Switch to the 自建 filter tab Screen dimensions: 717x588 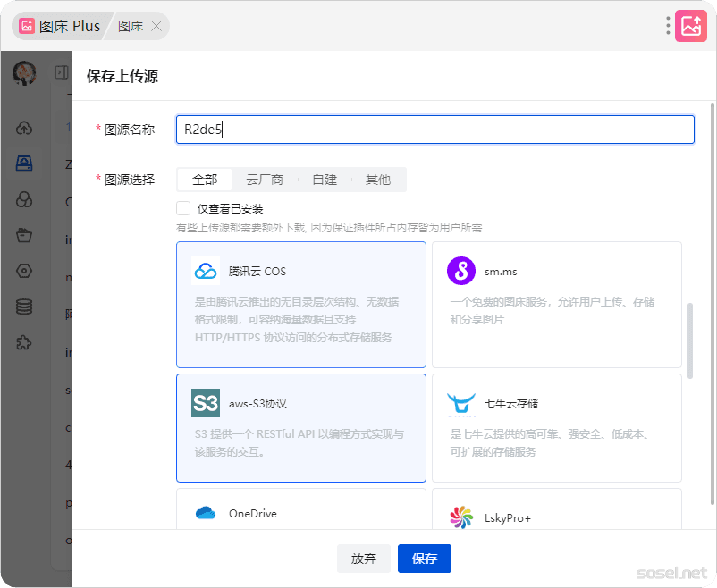(x=325, y=180)
